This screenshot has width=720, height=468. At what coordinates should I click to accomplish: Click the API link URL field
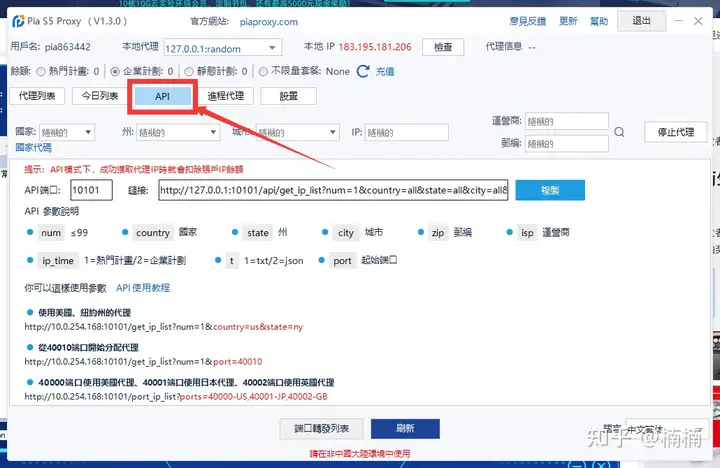(333, 190)
